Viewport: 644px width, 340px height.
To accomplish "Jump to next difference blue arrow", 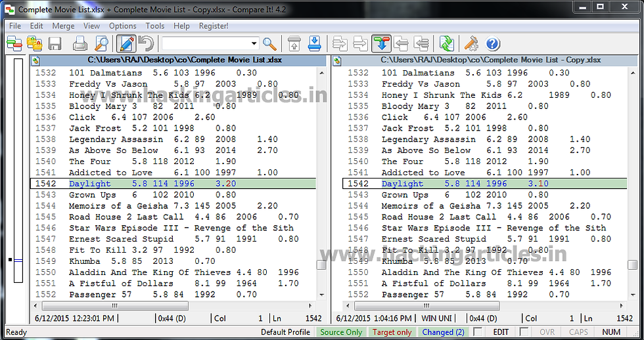I will click(314, 43).
